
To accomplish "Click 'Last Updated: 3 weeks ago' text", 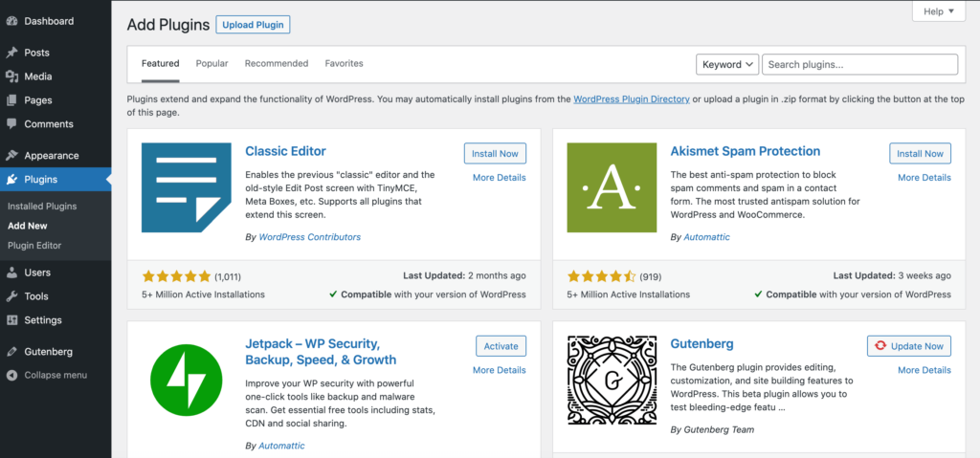I will point(892,275).
